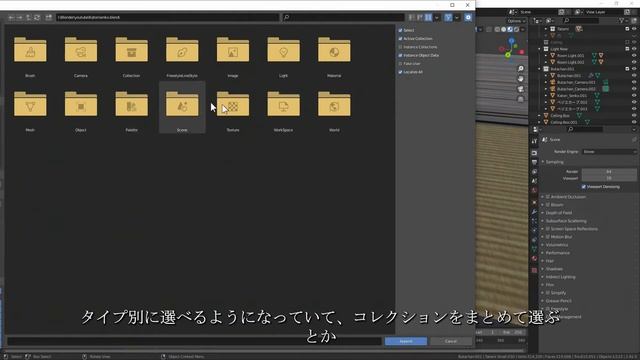
Task: Expand Subsurface Scattering panel
Action: 565,221
